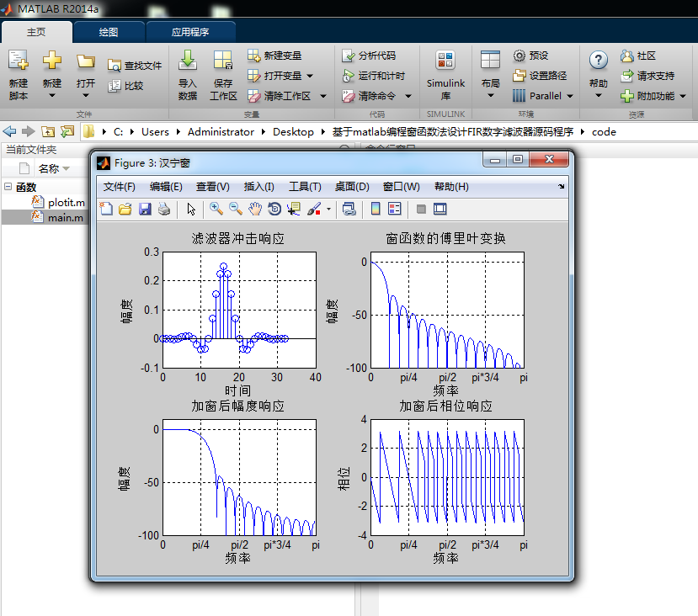The image size is (698, 616).
Task: Click 新建变量 to create a variable
Action: (274, 56)
